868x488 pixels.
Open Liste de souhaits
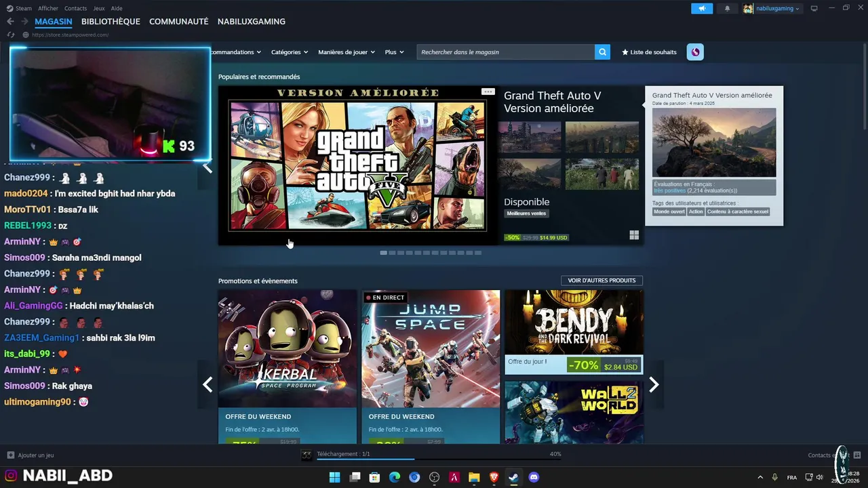click(x=649, y=52)
